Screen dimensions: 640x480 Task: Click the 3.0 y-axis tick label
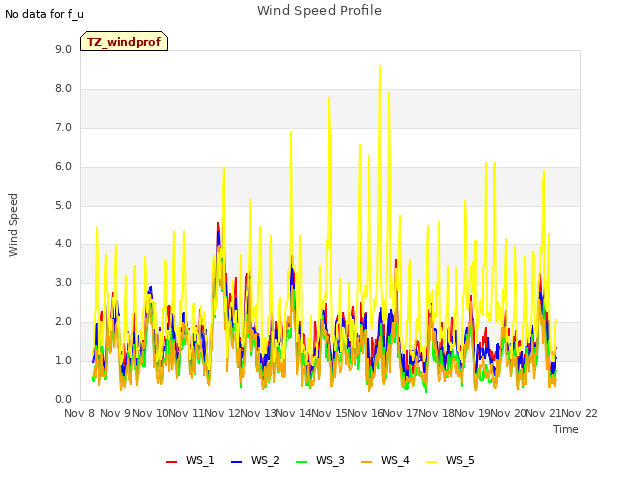(63, 282)
